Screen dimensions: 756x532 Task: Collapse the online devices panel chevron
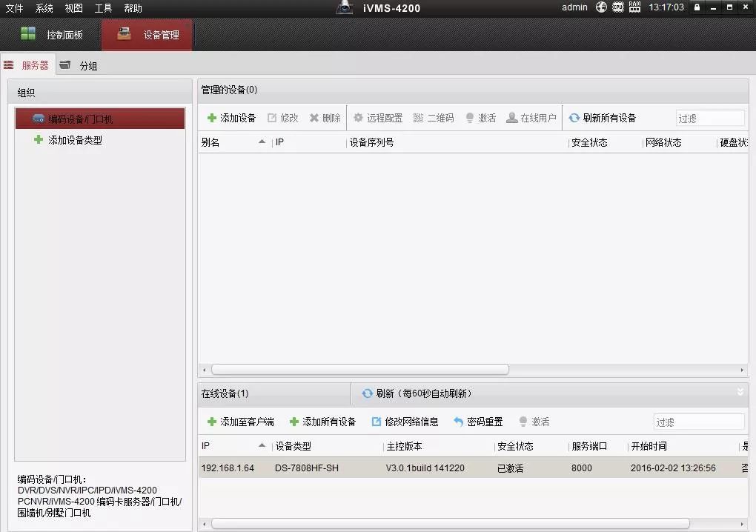740,392
